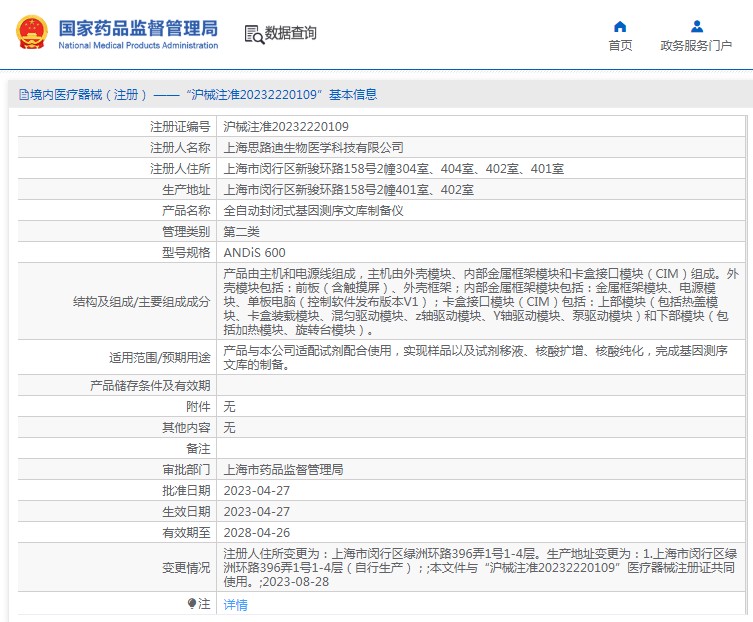Click 批准日期 label
The image size is (753, 622).
(x=186, y=490)
